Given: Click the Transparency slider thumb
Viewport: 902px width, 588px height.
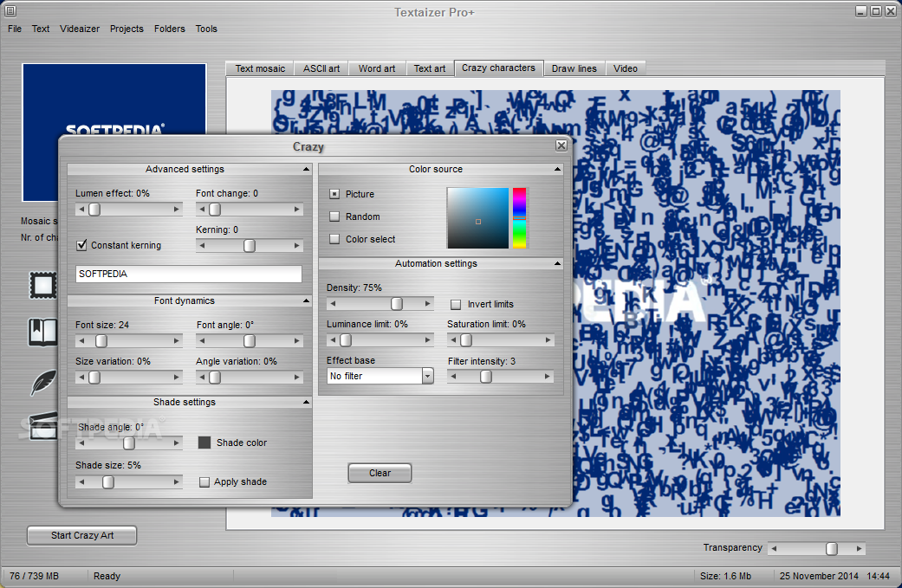Looking at the screenshot, I should [x=832, y=549].
